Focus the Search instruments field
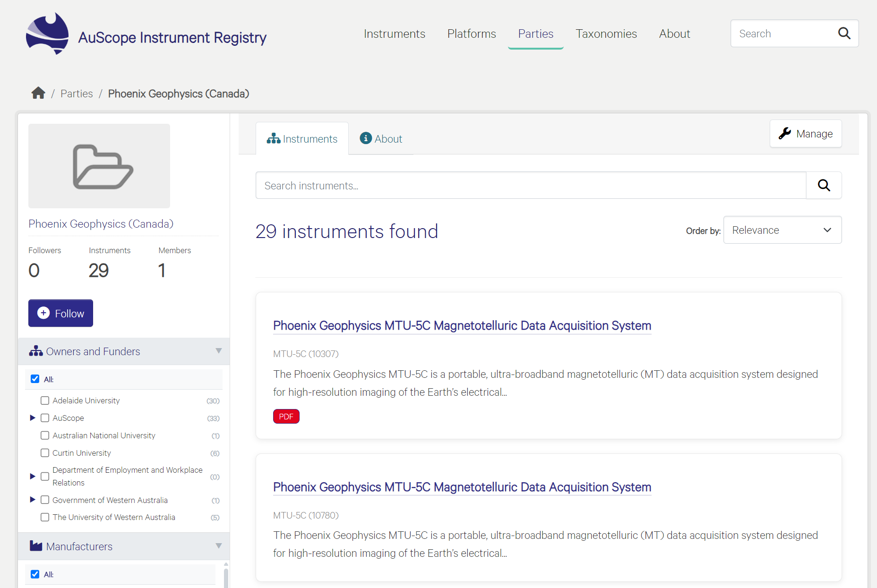Viewport: 877px width, 588px height. (x=531, y=185)
